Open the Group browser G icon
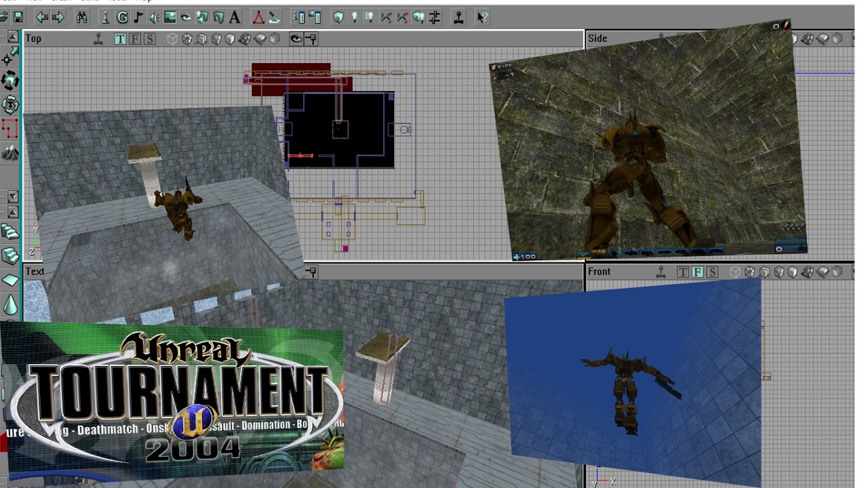 click(x=122, y=17)
